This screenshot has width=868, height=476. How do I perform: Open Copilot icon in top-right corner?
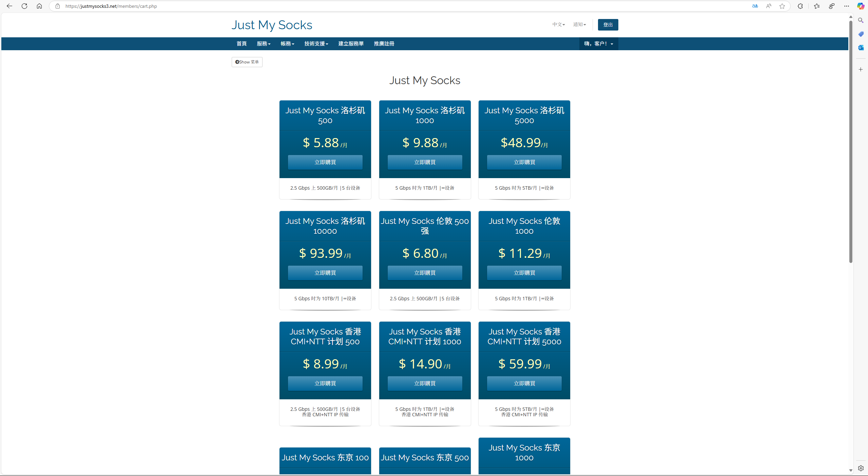click(861, 6)
